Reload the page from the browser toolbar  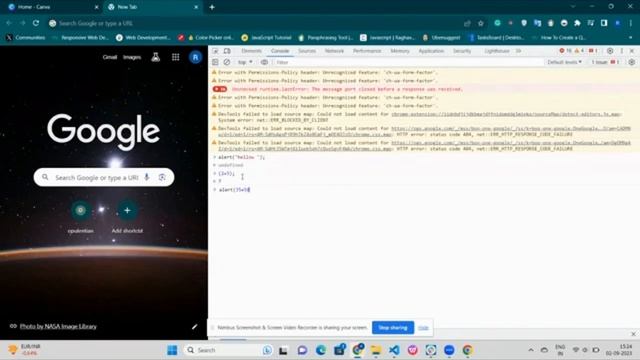point(36,23)
